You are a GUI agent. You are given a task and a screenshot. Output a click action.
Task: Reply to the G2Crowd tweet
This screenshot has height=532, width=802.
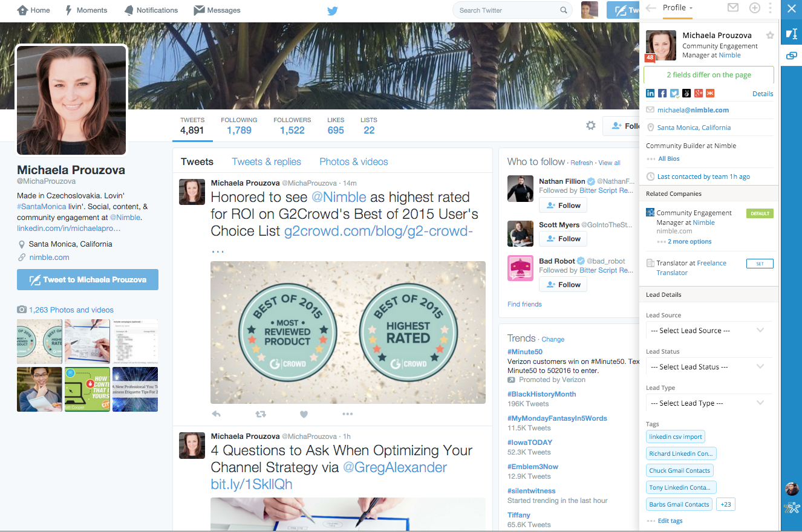tap(216, 414)
